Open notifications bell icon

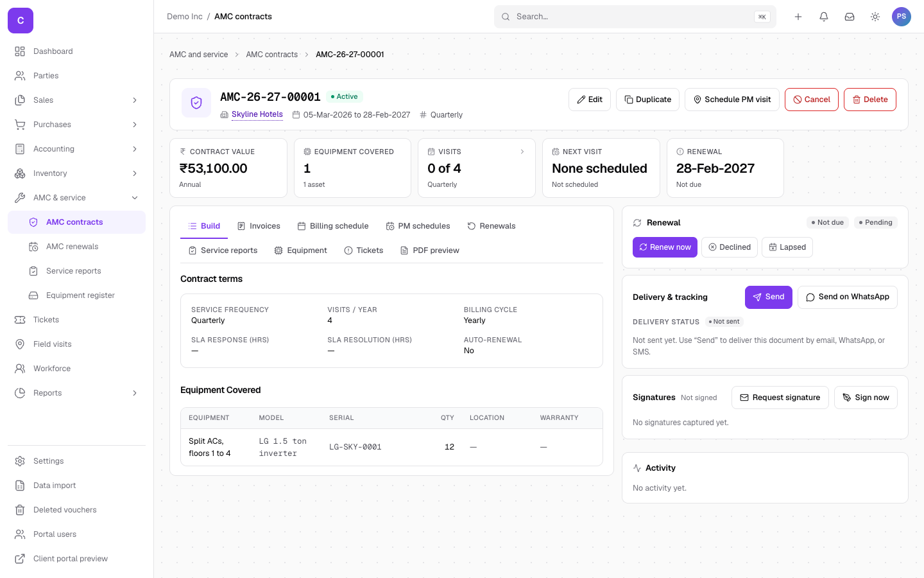[824, 17]
